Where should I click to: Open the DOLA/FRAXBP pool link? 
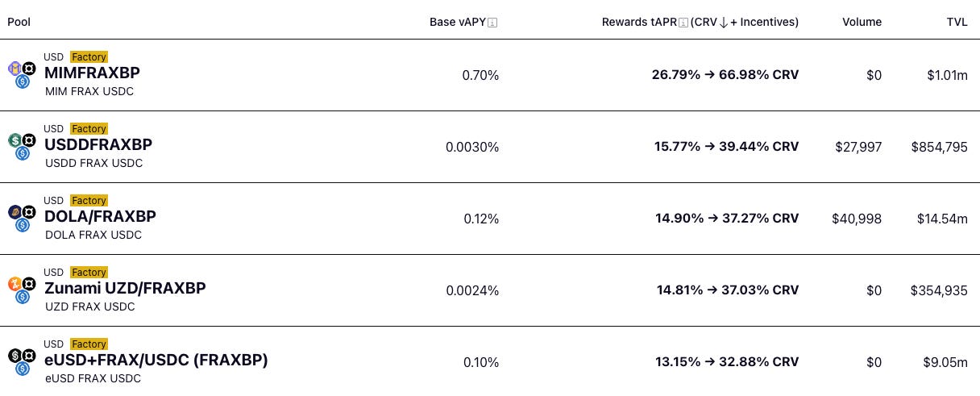(x=101, y=216)
